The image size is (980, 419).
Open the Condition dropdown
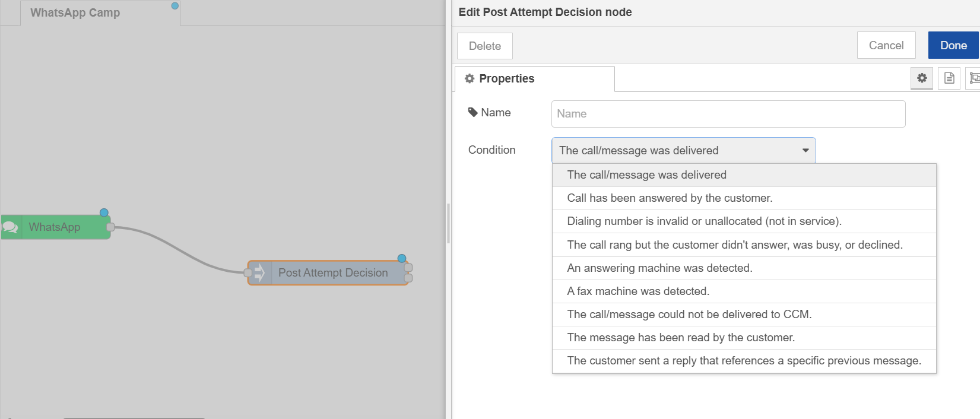[x=683, y=151]
